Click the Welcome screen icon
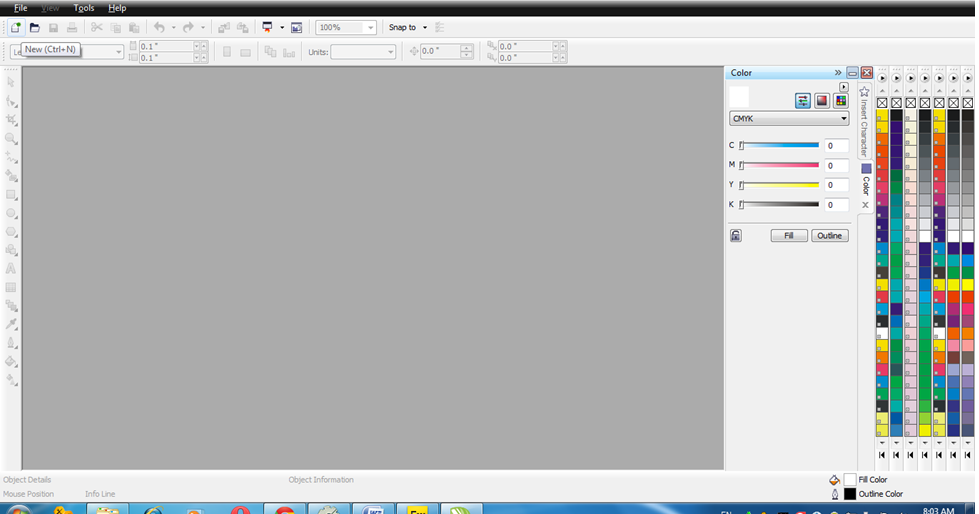 pyautogui.click(x=297, y=27)
